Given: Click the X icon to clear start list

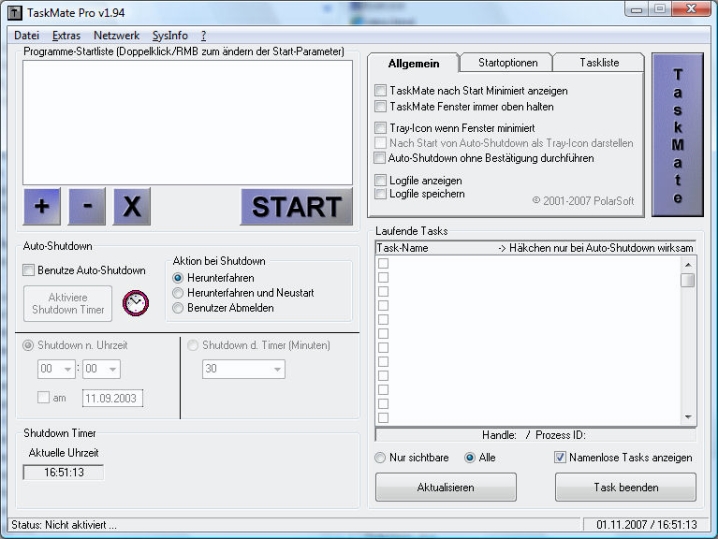Looking at the screenshot, I should [x=132, y=207].
